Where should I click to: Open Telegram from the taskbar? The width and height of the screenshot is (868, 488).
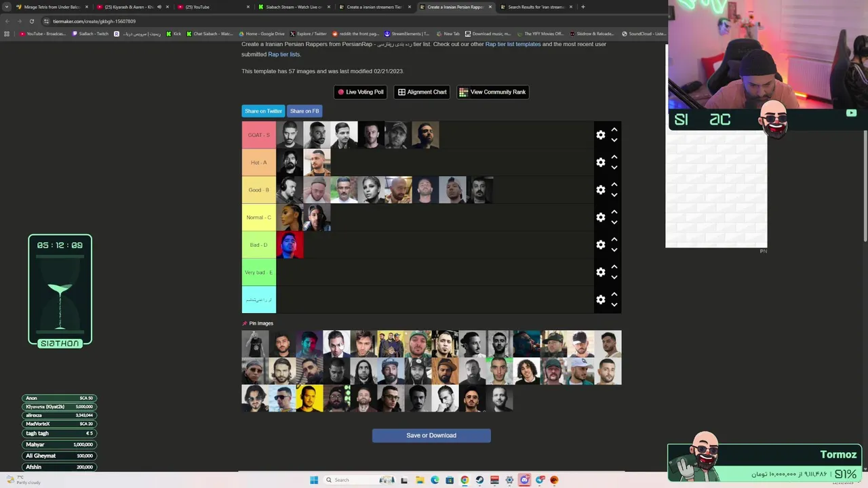click(539, 480)
